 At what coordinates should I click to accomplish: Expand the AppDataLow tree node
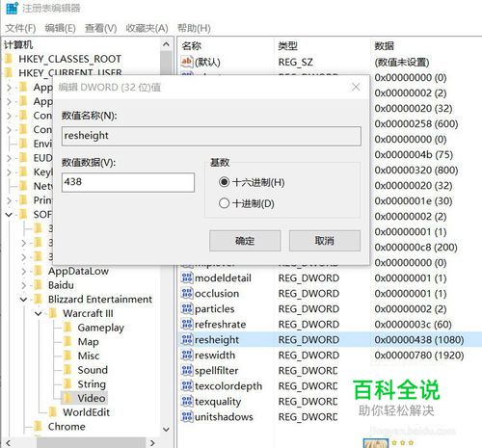pos(23,271)
